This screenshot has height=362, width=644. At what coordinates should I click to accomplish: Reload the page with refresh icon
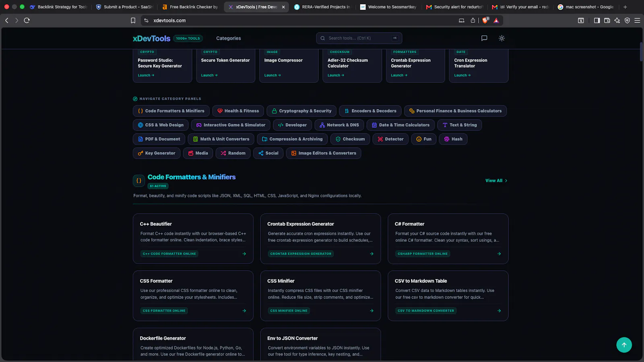tap(27, 21)
